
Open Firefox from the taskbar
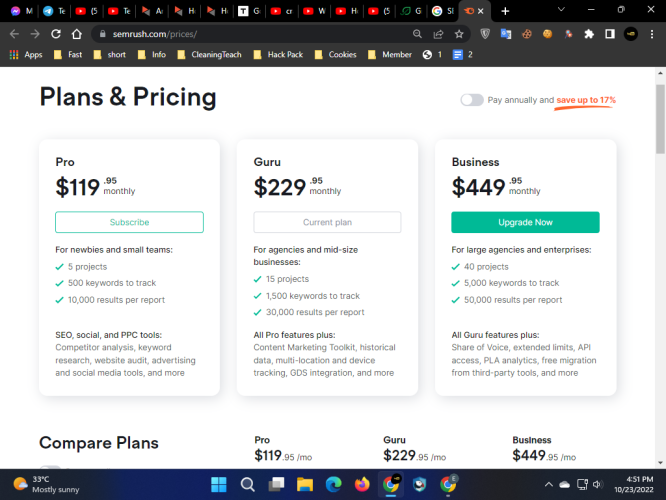pos(362,484)
